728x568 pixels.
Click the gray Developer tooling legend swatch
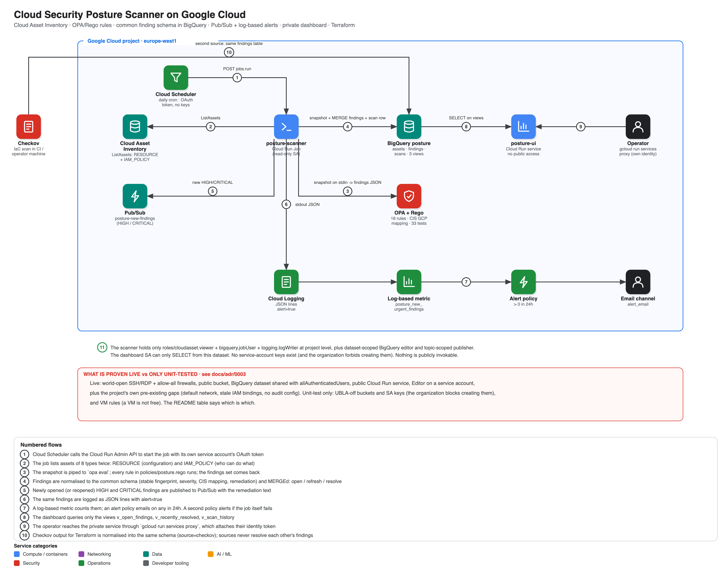(x=146, y=563)
